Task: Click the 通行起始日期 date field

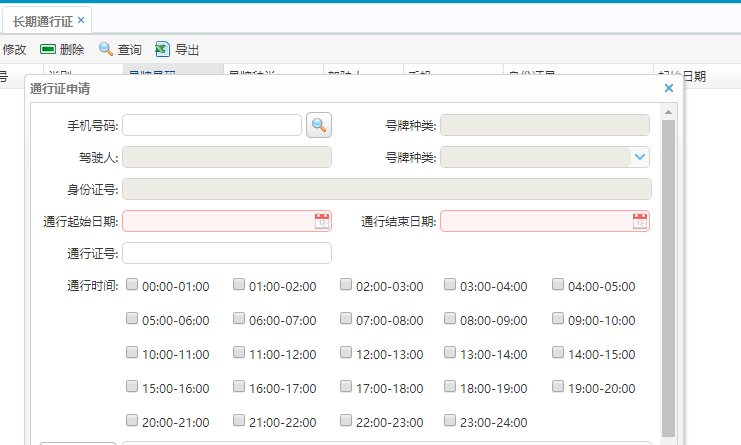Action: pos(227,221)
